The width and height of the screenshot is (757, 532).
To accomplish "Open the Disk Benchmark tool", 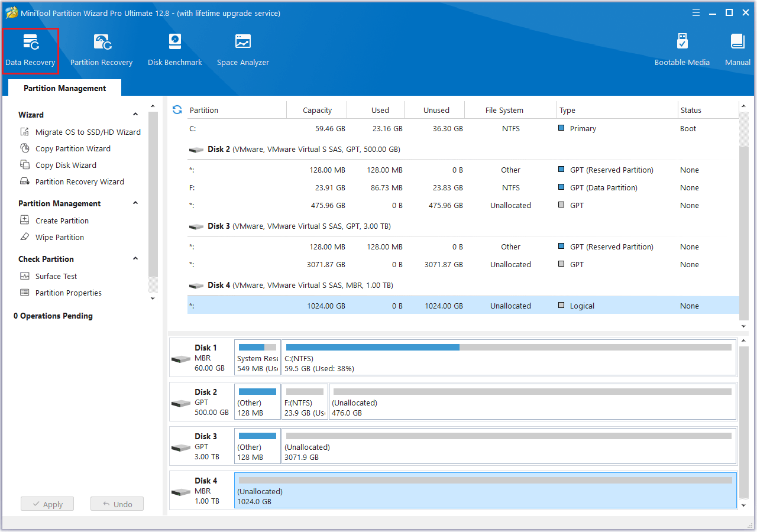I will click(175, 50).
